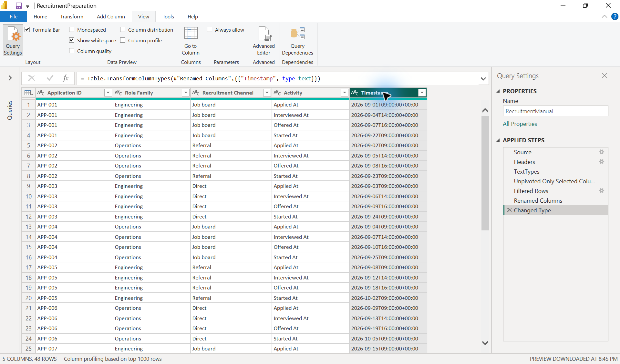The image size is (620, 364).
Task: Switch to the Home ribbon tab
Action: pos(40,16)
